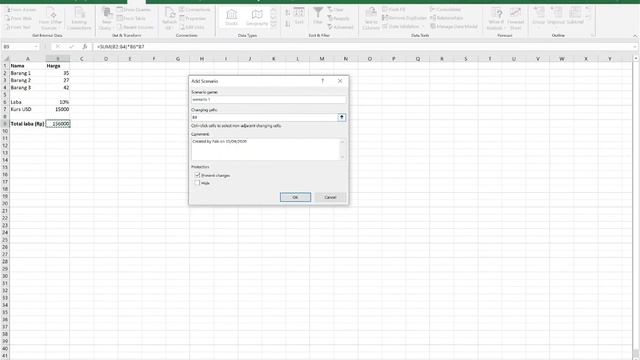Expand the formula bar arrow
640x360 pixels.
tap(636, 47)
